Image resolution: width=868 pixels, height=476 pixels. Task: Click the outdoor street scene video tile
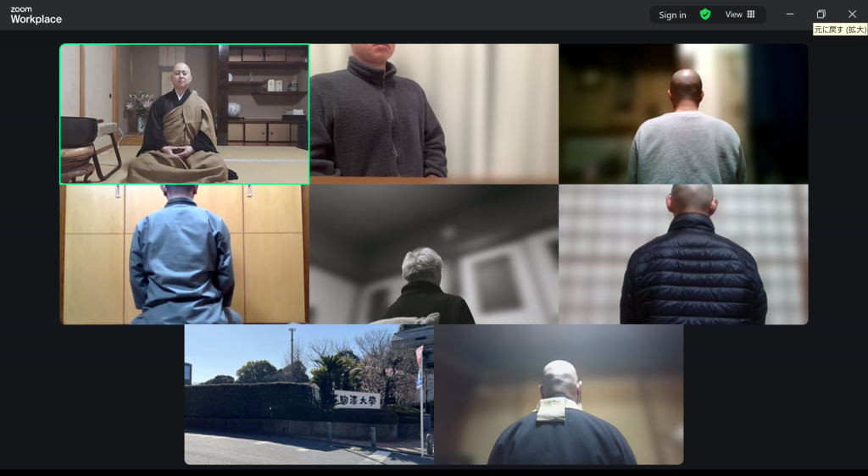pos(309,395)
